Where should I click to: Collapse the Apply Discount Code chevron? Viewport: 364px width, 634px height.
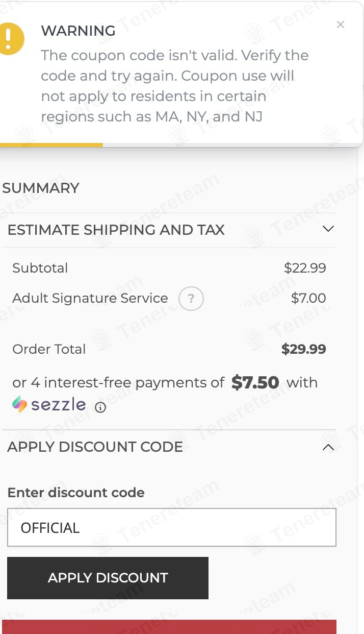tap(328, 447)
